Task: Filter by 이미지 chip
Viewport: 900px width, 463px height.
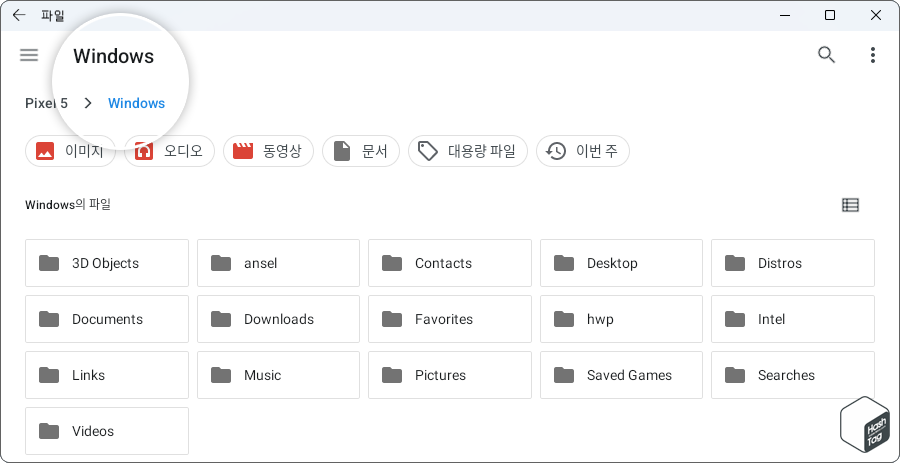Action: pos(70,151)
